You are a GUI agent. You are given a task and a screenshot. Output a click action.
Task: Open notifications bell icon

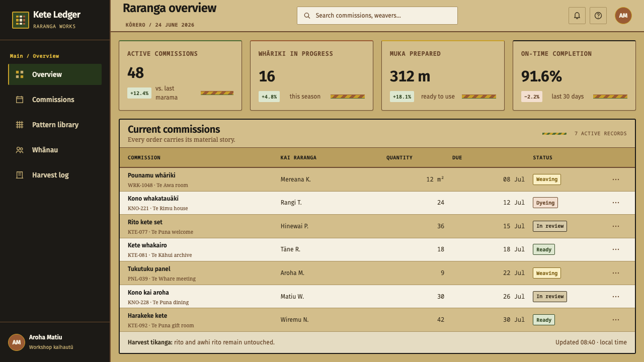[577, 16]
